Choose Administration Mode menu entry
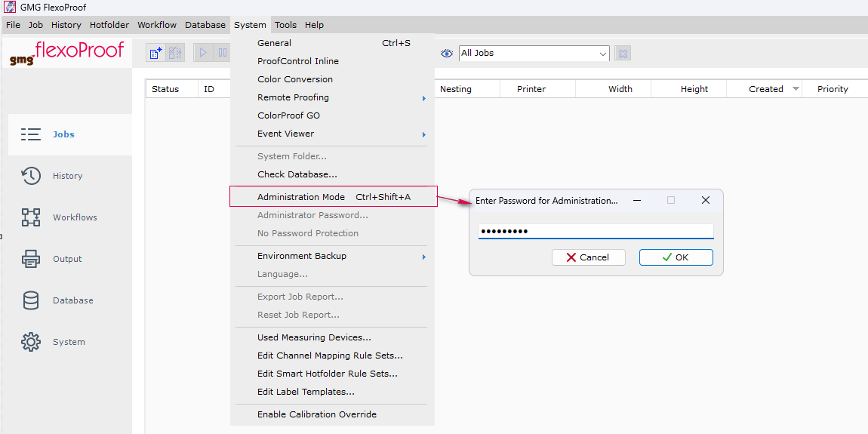This screenshot has width=868, height=434. pos(334,196)
